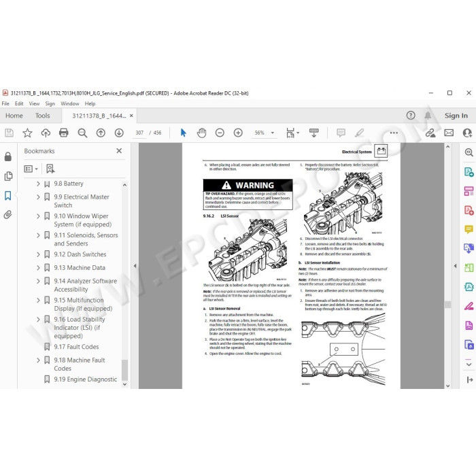The width and height of the screenshot is (476, 476).
Task: Open the Edit menu
Action: (x=19, y=103)
